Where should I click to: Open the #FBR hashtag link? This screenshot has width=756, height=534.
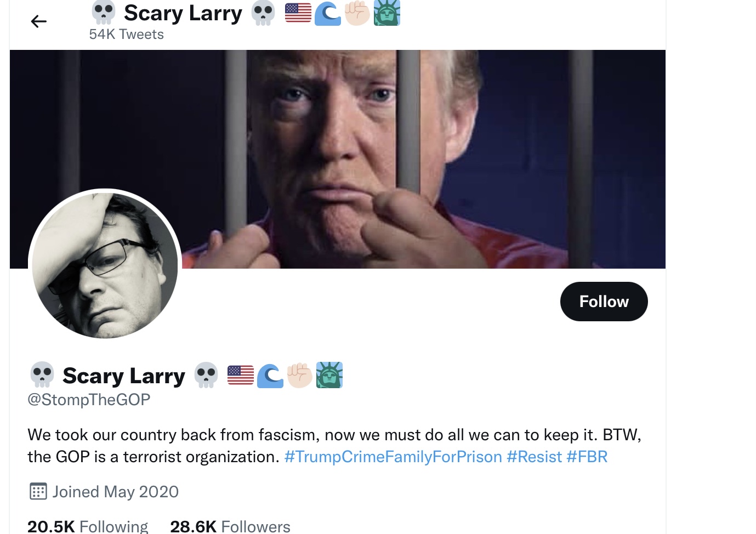click(587, 457)
